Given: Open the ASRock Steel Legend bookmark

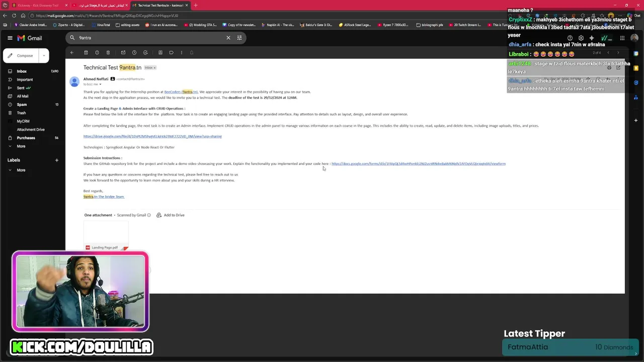Looking at the screenshot, I should 355,25.
